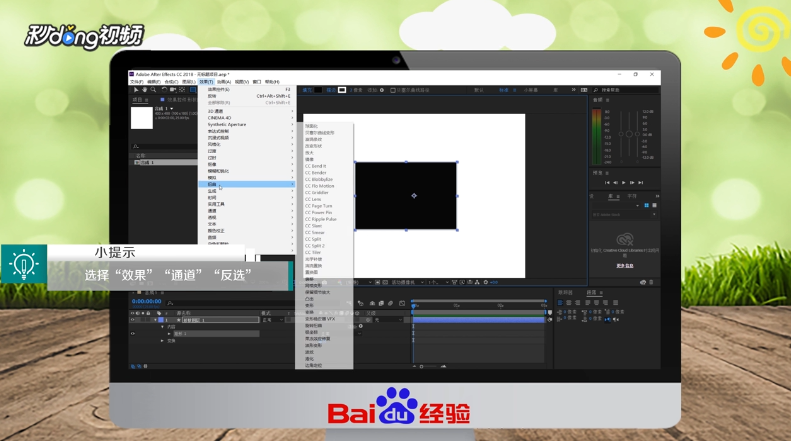Click the project panel search field

point(164,146)
